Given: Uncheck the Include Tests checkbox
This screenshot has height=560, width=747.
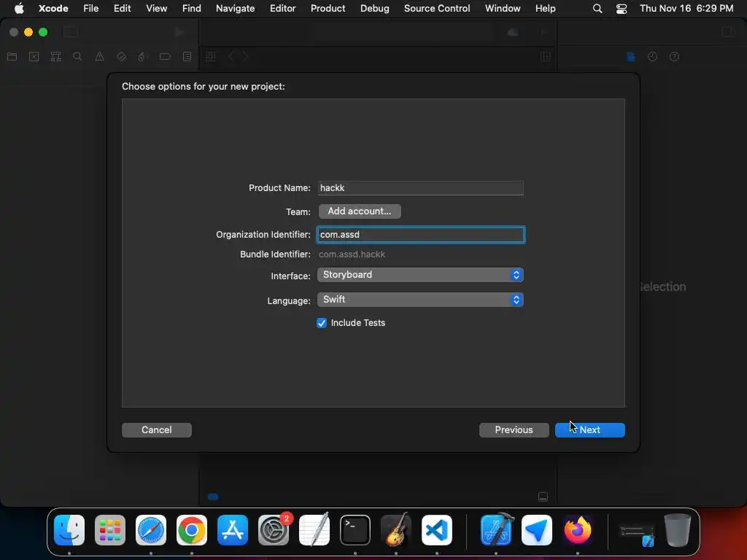Looking at the screenshot, I should (x=322, y=323).
